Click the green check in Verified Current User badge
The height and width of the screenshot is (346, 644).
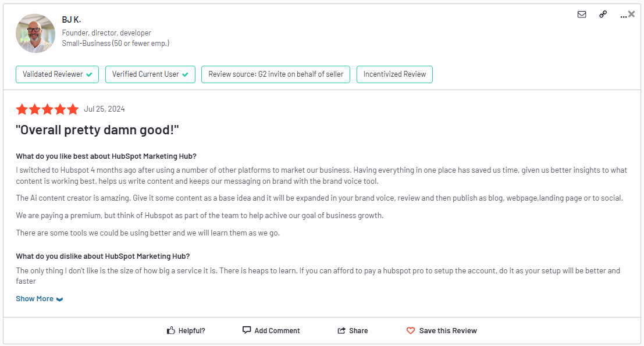pyautogui.click(x=186, y=74)
